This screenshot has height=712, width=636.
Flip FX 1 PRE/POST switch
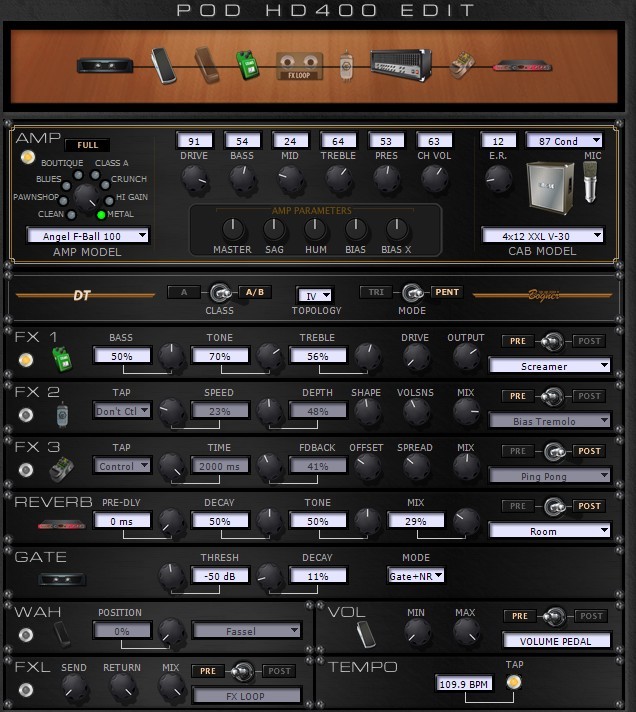pos(552,341)
